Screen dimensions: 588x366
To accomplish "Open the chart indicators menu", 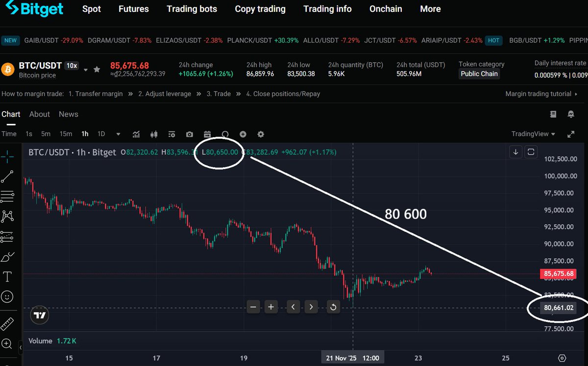I will click(x=136, y=134).
